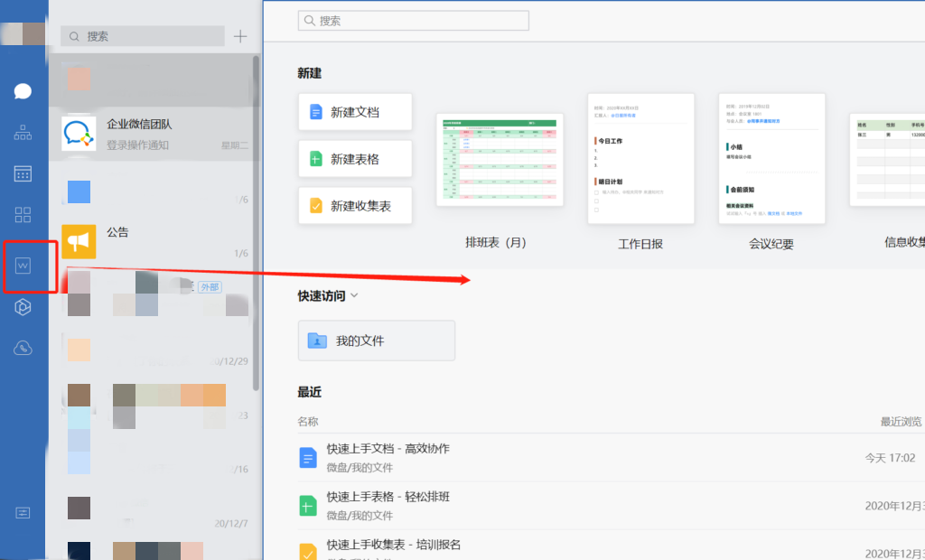Open 我的文件 folder
This screenshot has width=925, height=560.
pyautogui.click(x=376, y=341)
